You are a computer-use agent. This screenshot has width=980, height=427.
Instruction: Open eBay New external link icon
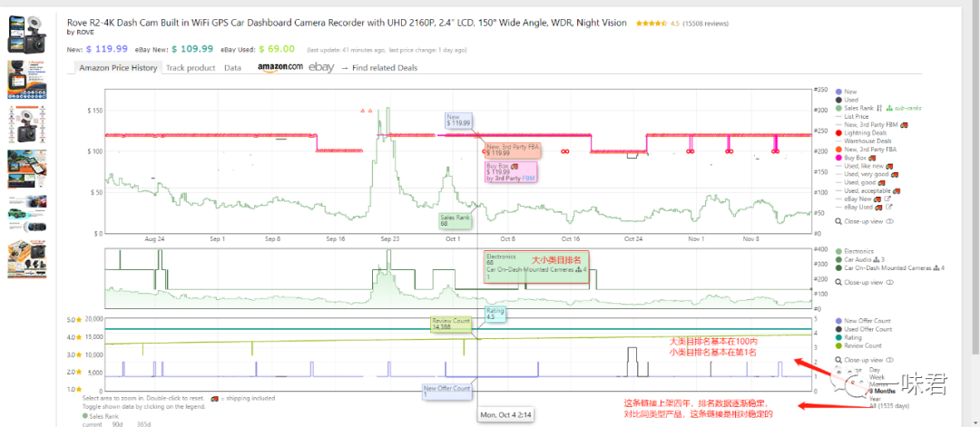click(887, 199)
